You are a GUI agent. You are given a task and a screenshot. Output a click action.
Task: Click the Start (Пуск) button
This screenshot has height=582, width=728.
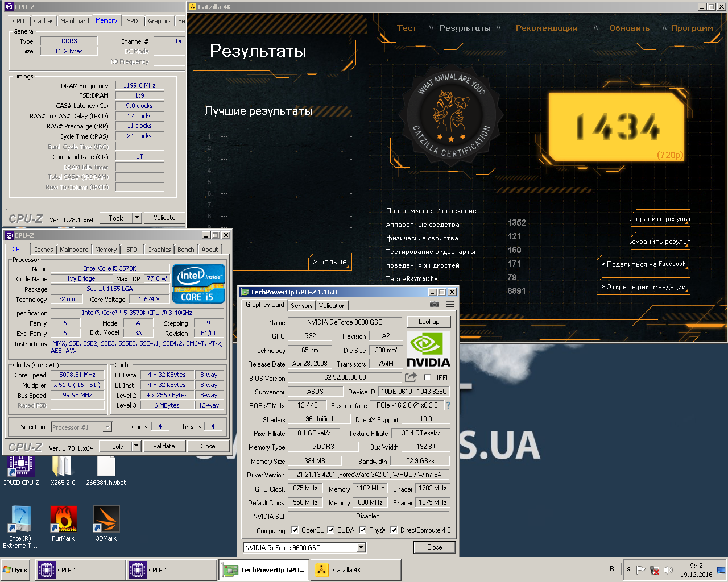pos(15,570)
